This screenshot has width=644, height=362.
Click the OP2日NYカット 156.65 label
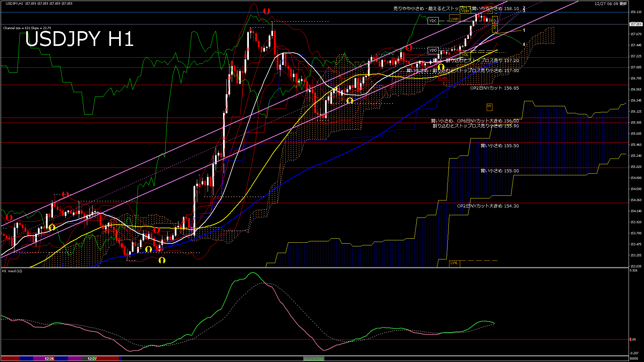(494, 88)
